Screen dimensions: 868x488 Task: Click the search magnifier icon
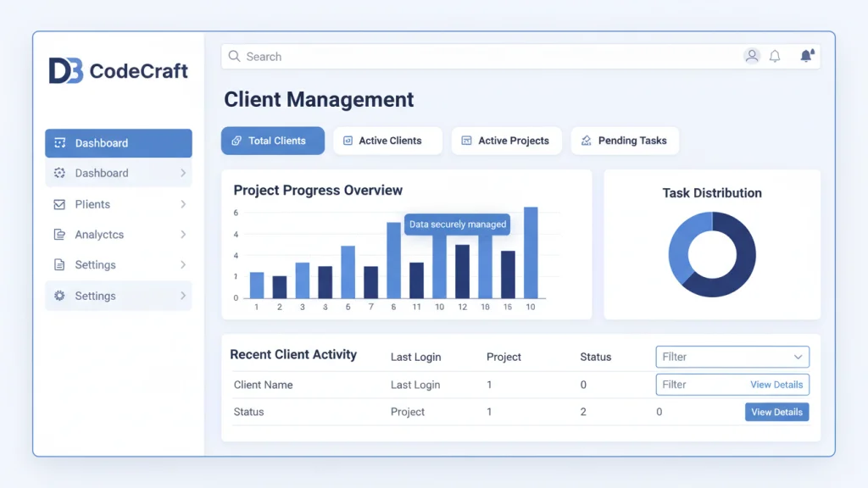pos(234,57)
